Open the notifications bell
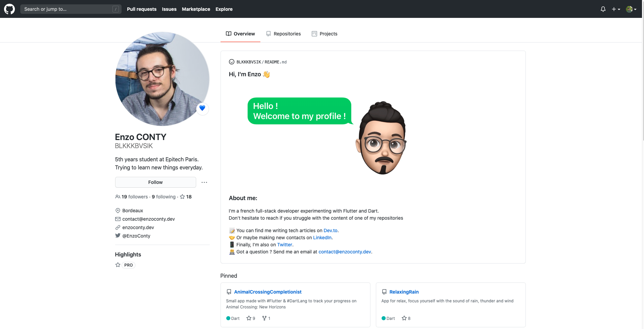Screen dimensions: 644x329 (603, 9)
